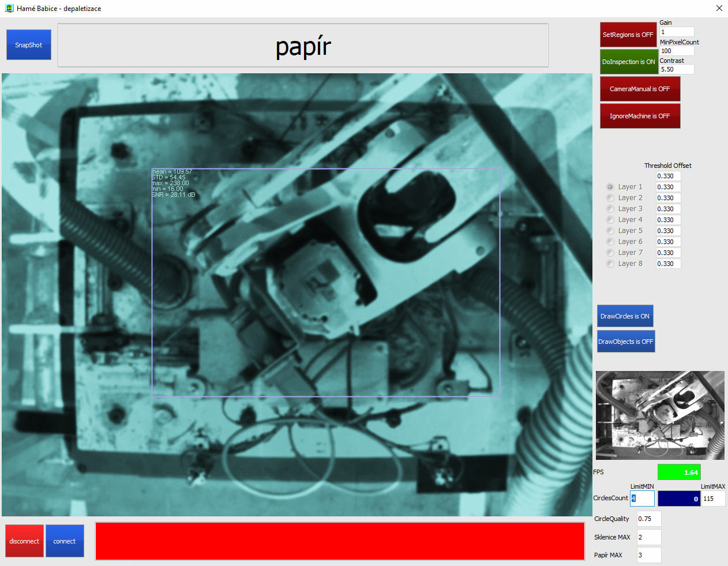Select the Layer 8 radio button
The width and height of the screenshot is (728, 566).
(610, 264)
